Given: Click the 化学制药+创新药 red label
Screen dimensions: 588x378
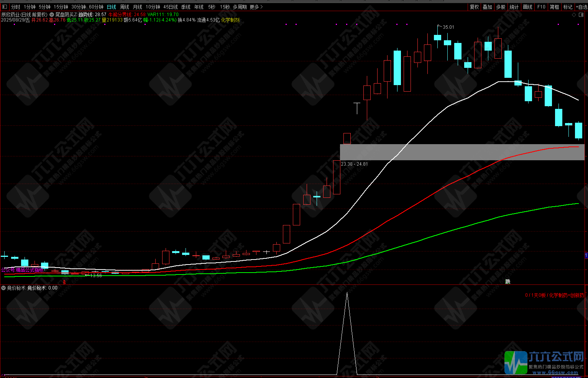Looking at the screenshot, I should point(567,295).
